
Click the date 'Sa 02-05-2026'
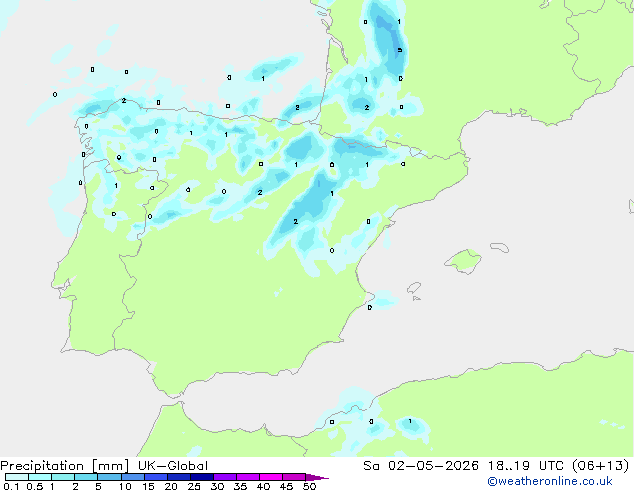(x=421, y=466)
